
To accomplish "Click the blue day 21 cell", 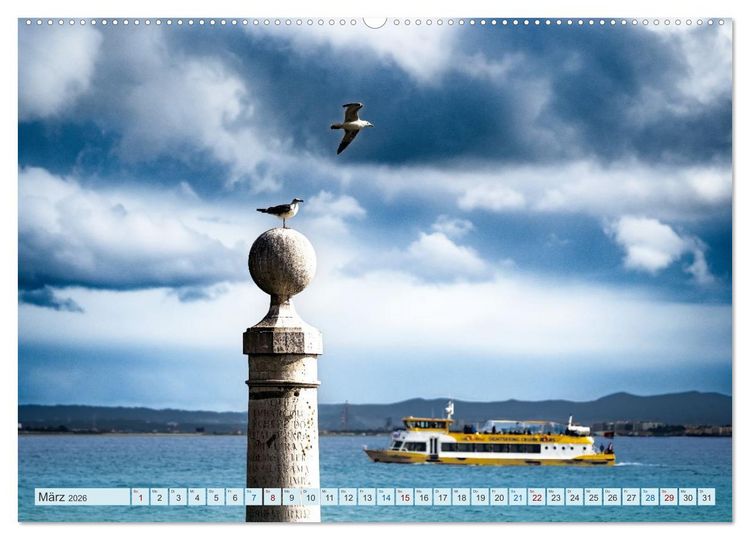I will (x=518, y=497).
